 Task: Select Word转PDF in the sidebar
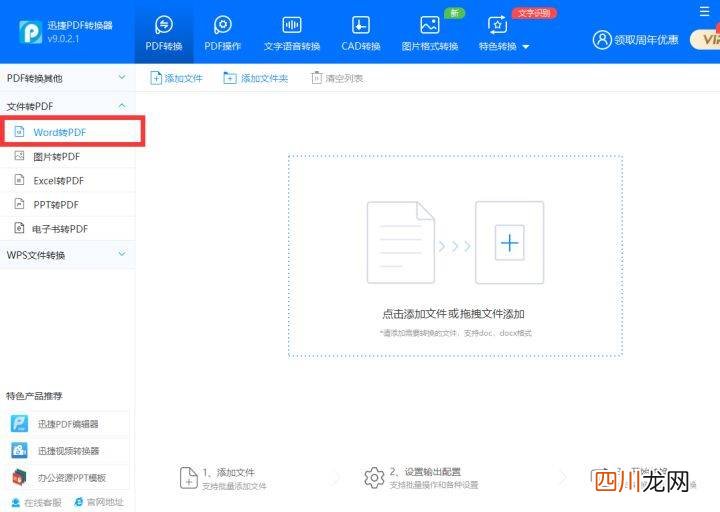[x=71, y=132]
